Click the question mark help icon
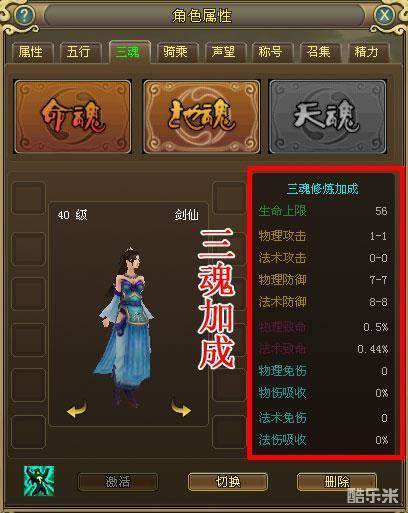The width and height of the screenshot is (408, 513). [x=24, y=15]
